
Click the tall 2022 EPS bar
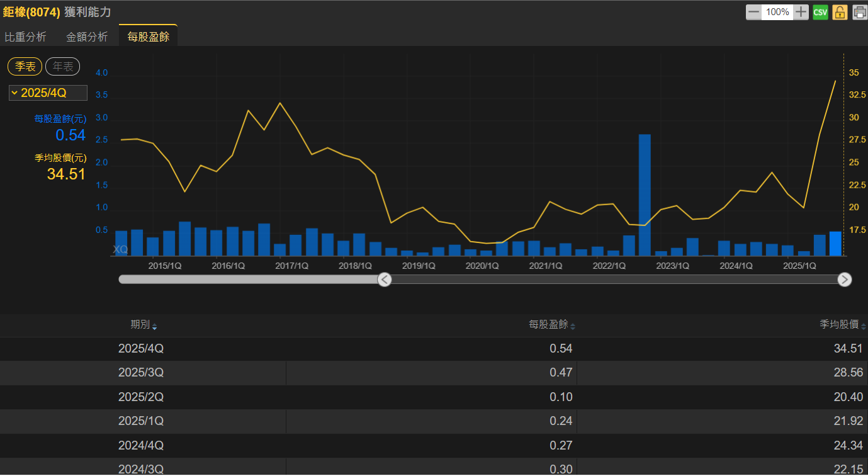coord(645,195)
